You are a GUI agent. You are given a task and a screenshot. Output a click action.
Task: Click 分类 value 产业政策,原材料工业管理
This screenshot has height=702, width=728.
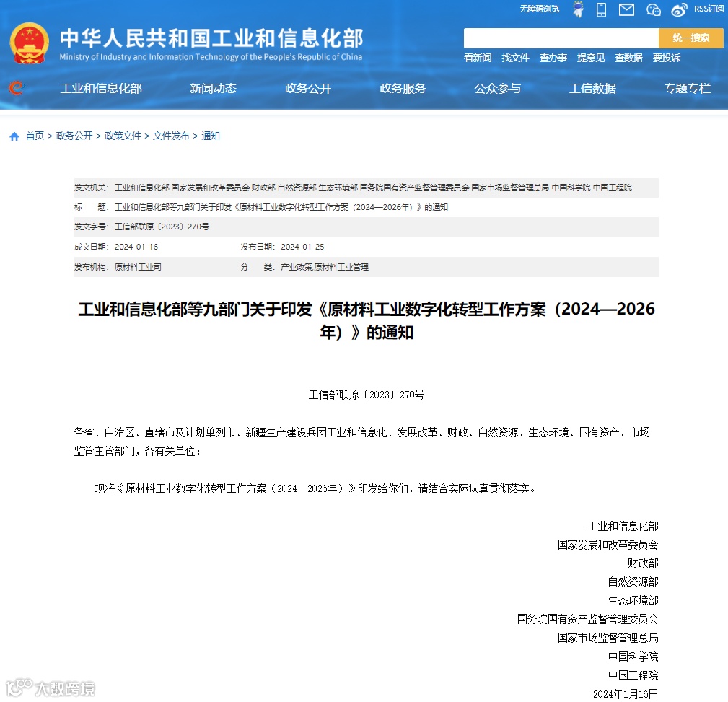click(x=325, y=267)
